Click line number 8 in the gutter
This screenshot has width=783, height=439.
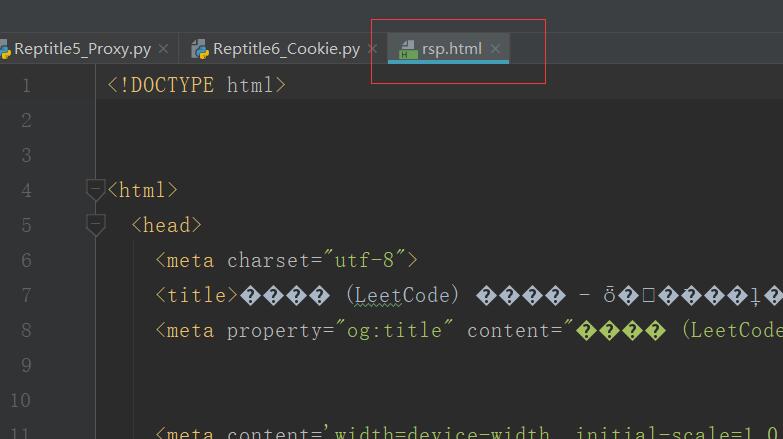click(25, 330)
